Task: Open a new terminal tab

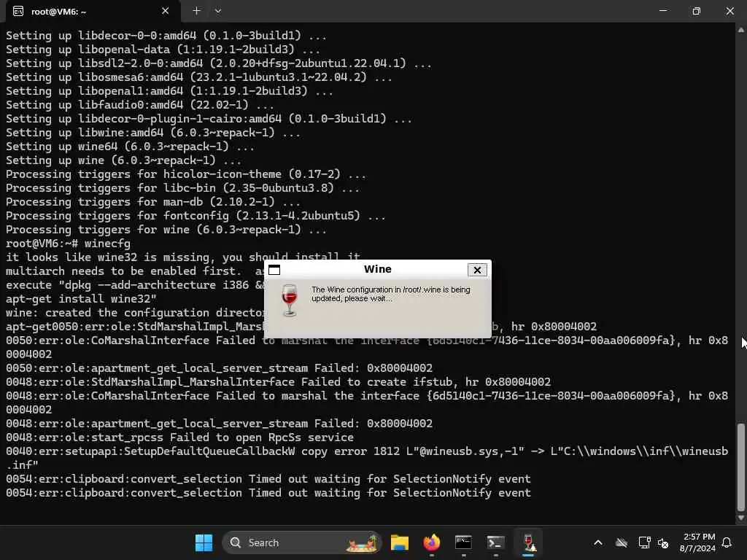Action: (196, 11)
